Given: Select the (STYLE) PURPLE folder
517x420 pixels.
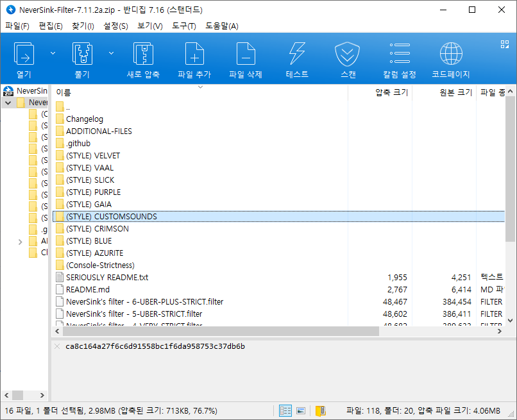Looking at the screenshot, I should (278, 192).
